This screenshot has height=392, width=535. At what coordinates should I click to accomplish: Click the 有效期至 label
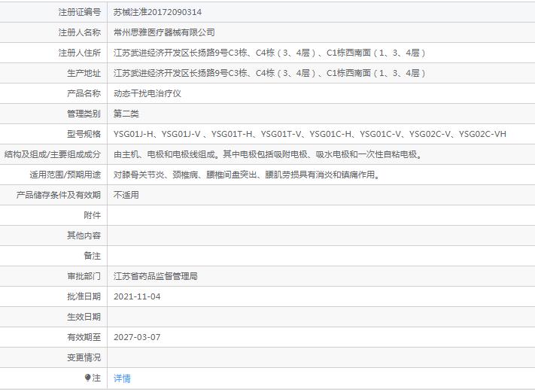pyautogui.click(x=84, y=337)
